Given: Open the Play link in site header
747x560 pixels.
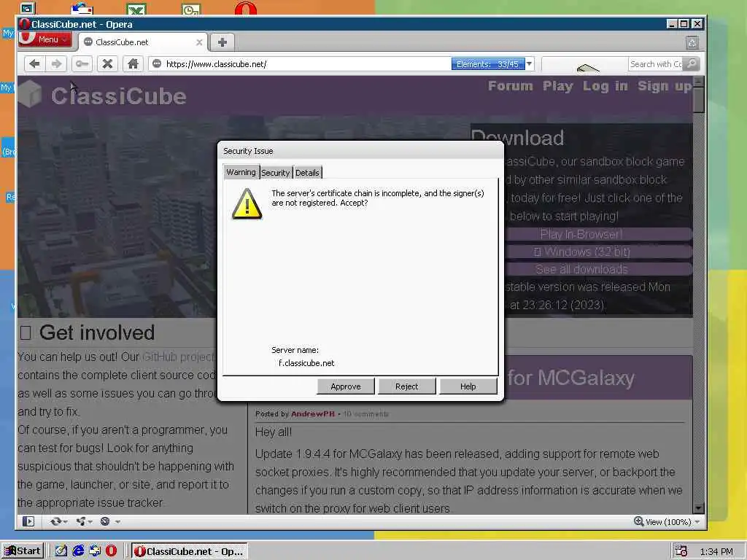Looking at the screenshot, I should pyautogui.click(x=558, y=86).
